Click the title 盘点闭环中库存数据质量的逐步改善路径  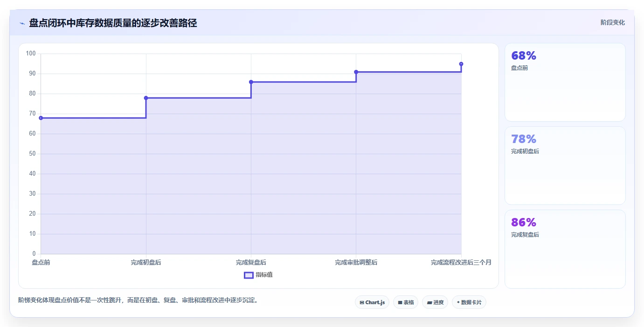[x=113, y=23]
